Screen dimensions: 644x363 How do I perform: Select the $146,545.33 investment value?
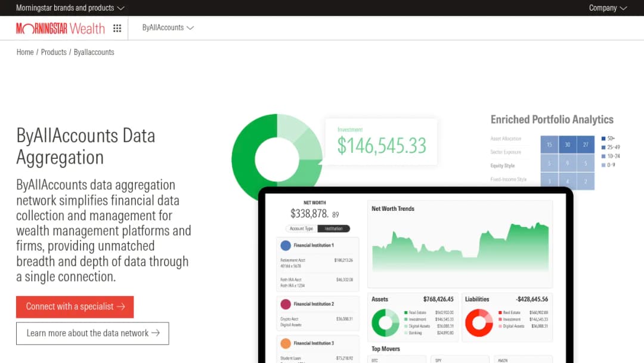coord(382,146)
